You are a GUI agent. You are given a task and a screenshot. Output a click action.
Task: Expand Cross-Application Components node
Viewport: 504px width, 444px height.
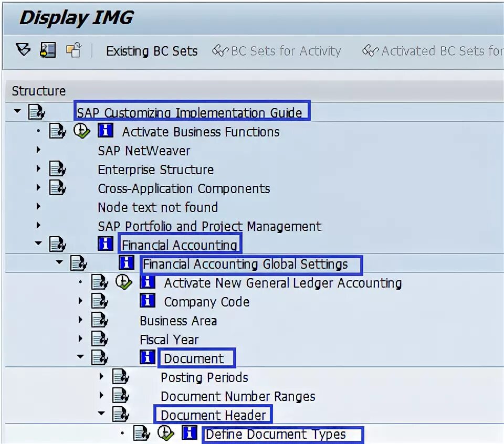point(38,187)
